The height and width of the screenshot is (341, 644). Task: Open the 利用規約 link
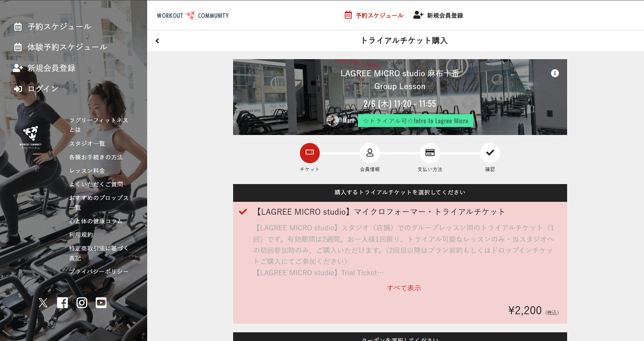[x=81, y=235]
